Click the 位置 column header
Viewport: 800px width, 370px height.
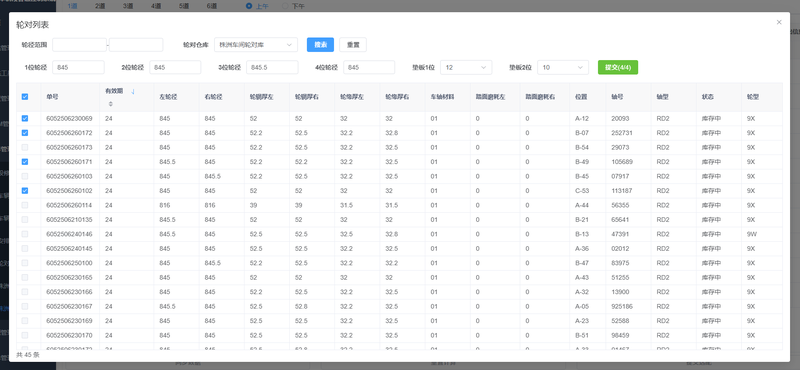pyautogui.click(x=581, y=96)
